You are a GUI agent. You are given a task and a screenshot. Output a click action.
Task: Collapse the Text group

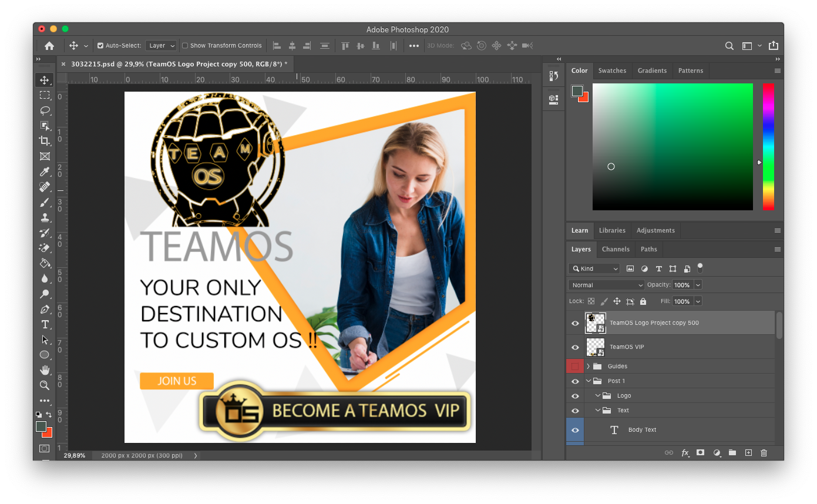point(598,411)
